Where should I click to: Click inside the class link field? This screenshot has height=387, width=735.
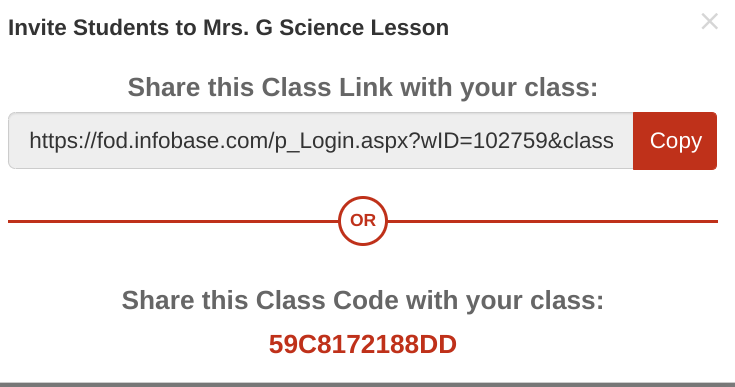click(321, 141)
